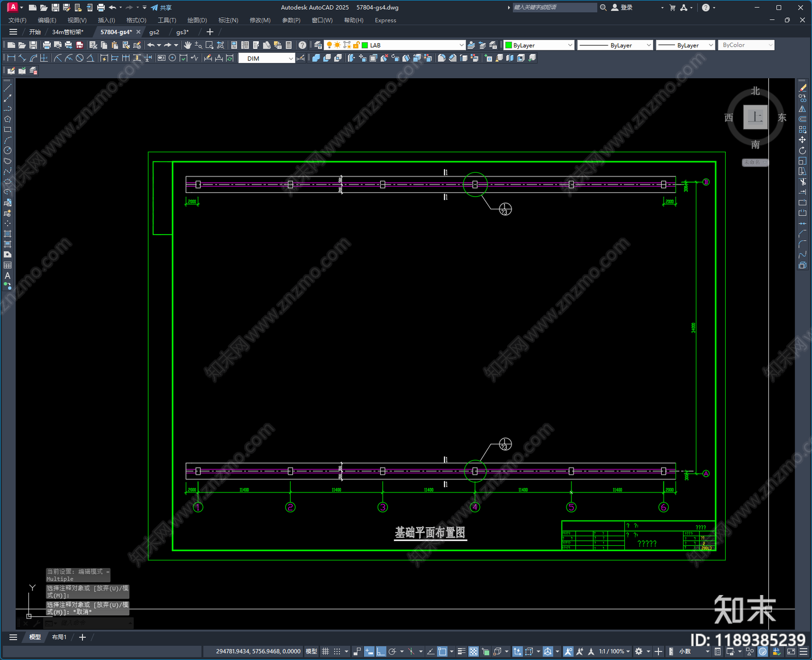Viewport: 812px width, 660px height.
Task: Click the keyword search input field
Action: pyautogui.click(x=554, y=8)
